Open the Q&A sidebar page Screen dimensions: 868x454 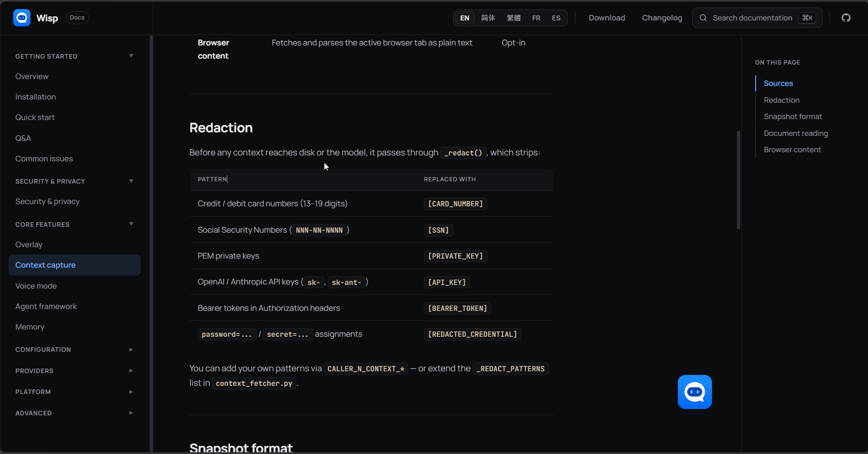23,138
